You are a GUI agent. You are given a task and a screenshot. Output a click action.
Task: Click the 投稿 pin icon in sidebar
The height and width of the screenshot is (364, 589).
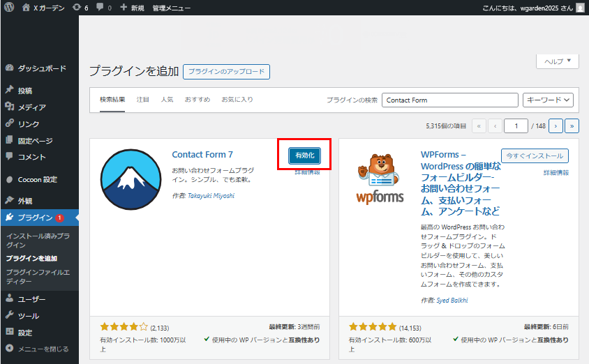click(9, 90)
